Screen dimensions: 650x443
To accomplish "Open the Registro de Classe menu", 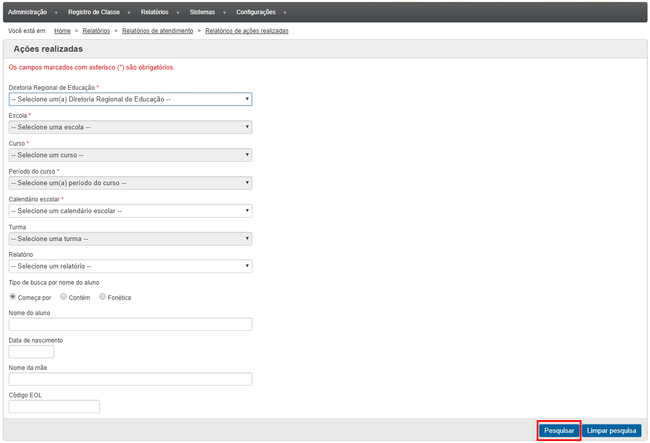I will [x=94, y=12].
